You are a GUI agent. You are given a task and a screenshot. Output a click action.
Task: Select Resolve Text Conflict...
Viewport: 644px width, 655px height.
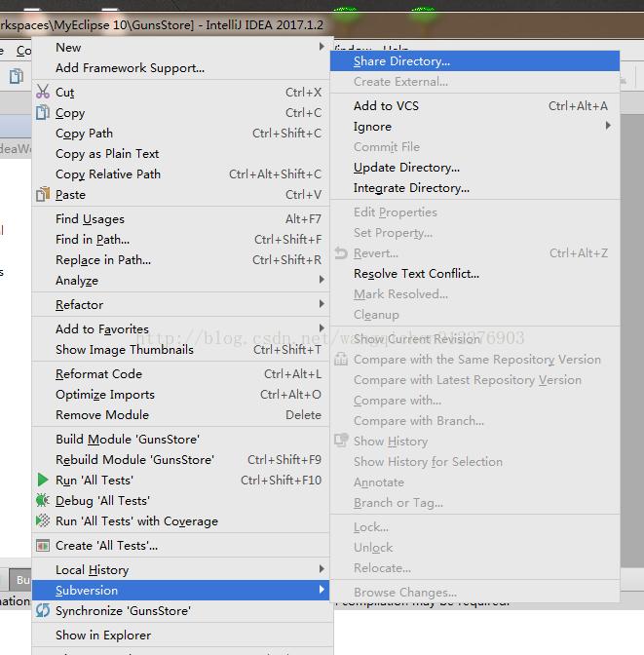pos(474,273)
